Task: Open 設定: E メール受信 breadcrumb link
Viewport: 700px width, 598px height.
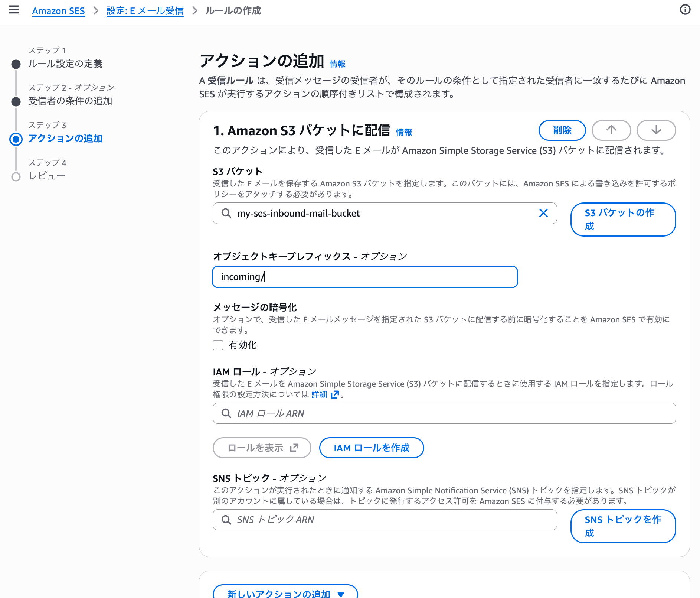Action: click(145, 11)
